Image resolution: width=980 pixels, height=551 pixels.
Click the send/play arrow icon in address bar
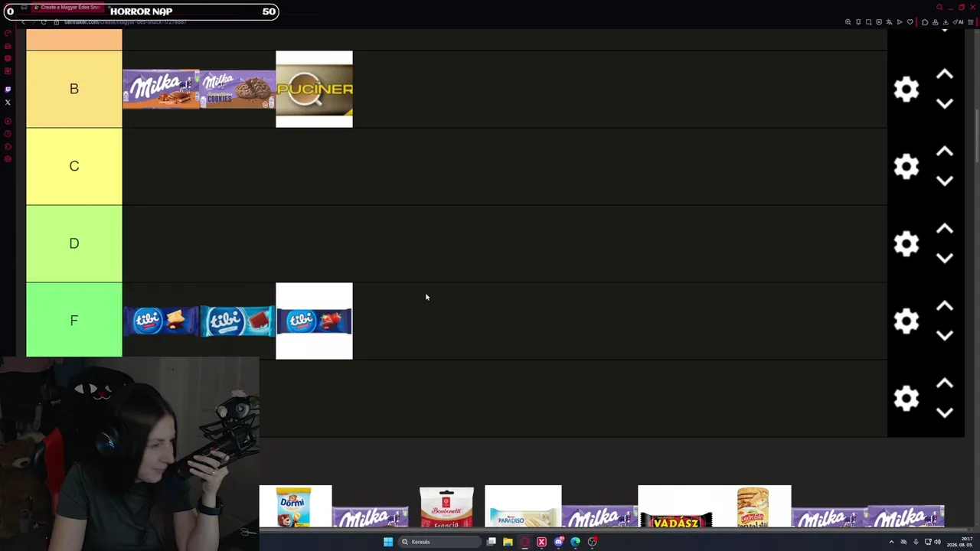[900, 22]
